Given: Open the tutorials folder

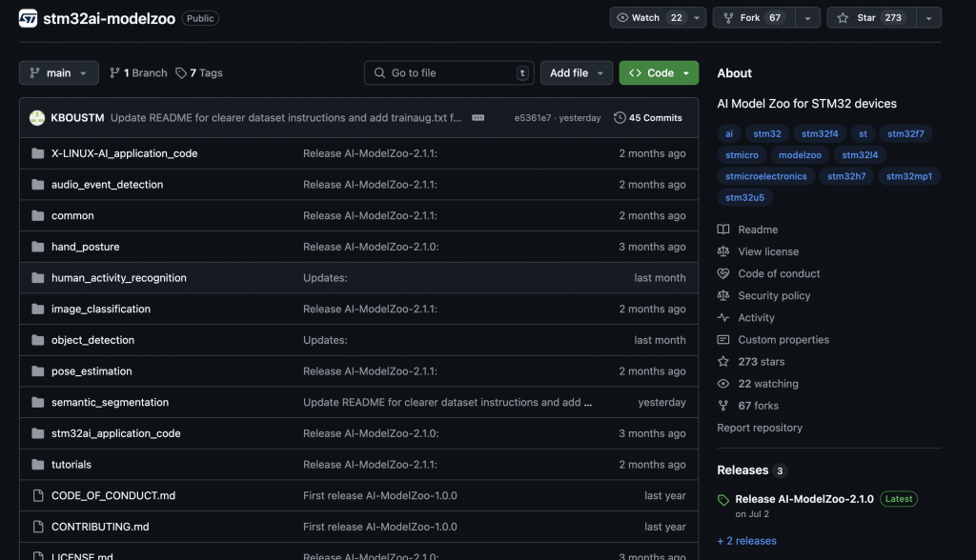Looking at the screenshot, I should (x=71, y=464).
